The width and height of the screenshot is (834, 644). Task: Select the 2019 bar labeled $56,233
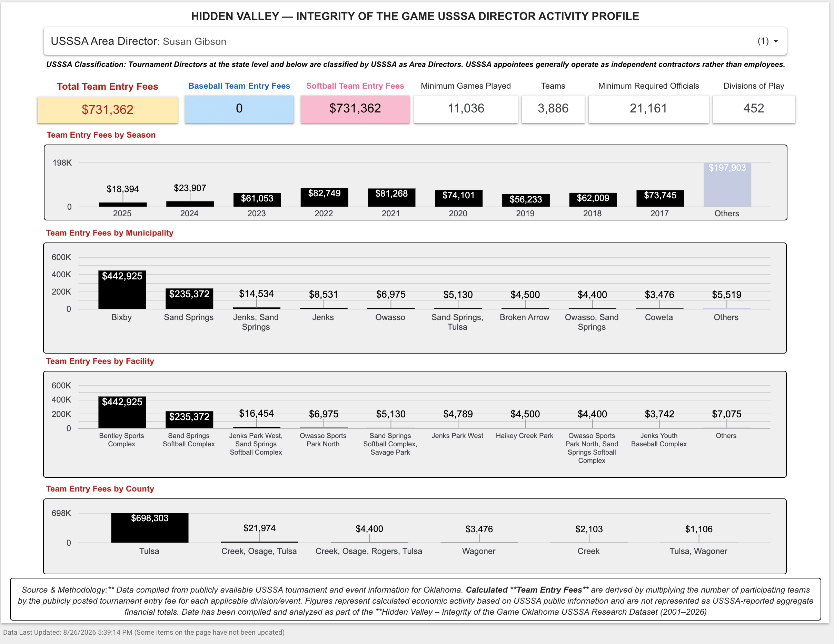tap(526, 200)
